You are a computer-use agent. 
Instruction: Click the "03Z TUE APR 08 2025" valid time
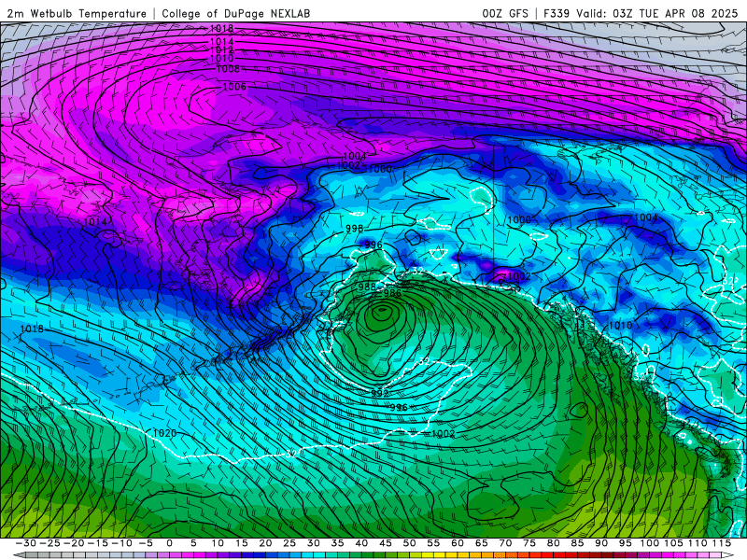tap(675, 14)
